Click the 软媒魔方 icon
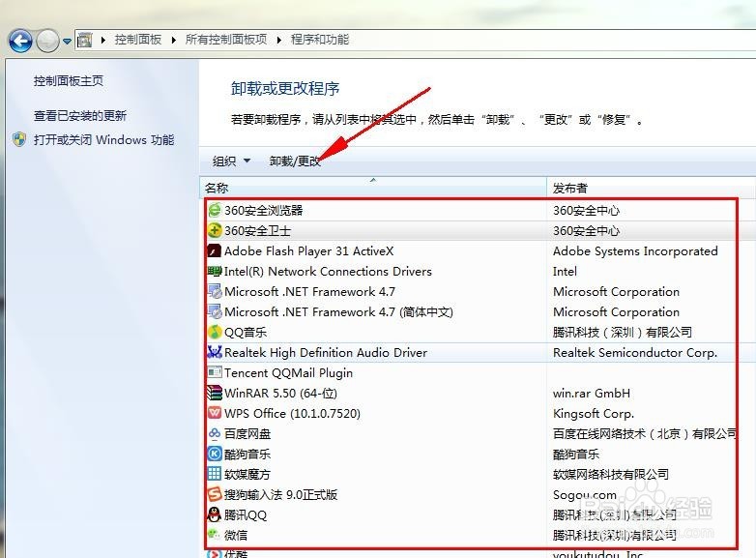756x558 pixels. (x=215, y=474)
